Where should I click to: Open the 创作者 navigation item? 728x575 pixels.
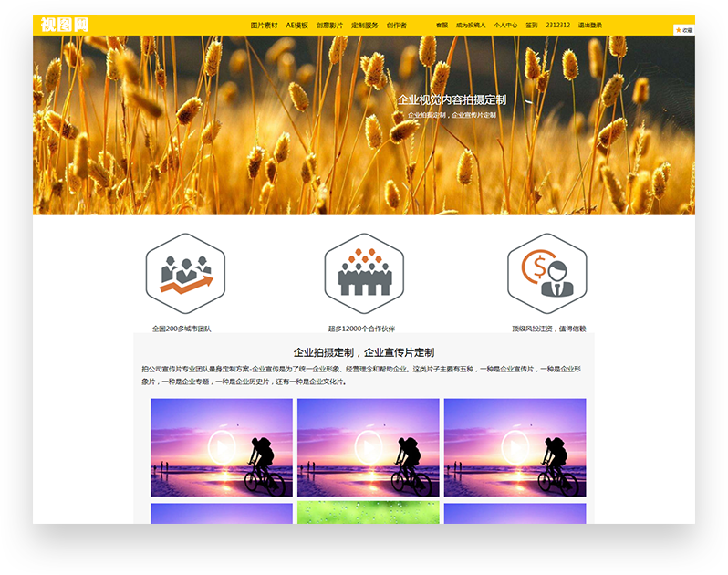click(397, 25)
